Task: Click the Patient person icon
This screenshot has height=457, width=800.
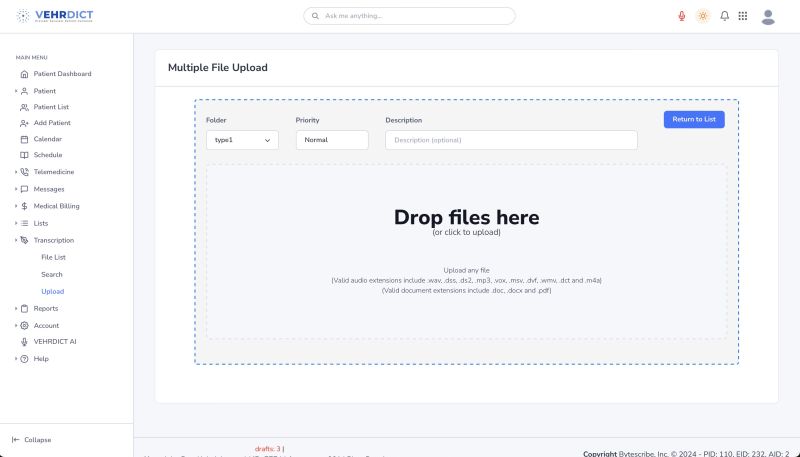Action: click(x=24, y=91)
